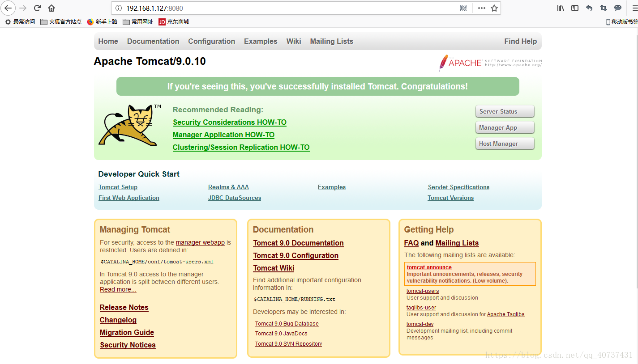Open the Examples link under Developer Quick Start
Image resolution: width=638 pixels, height=364 pixels.
(x=332, y=187)
